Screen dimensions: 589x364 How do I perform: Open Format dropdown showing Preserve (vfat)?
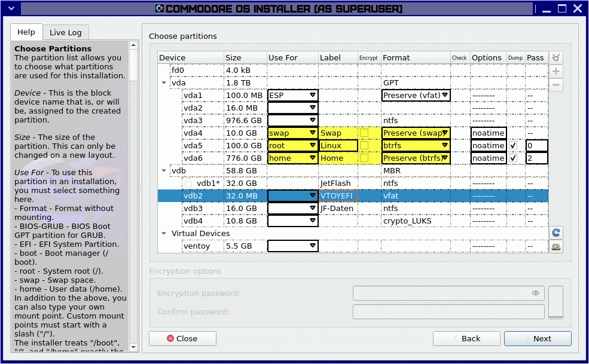[416, 96]
